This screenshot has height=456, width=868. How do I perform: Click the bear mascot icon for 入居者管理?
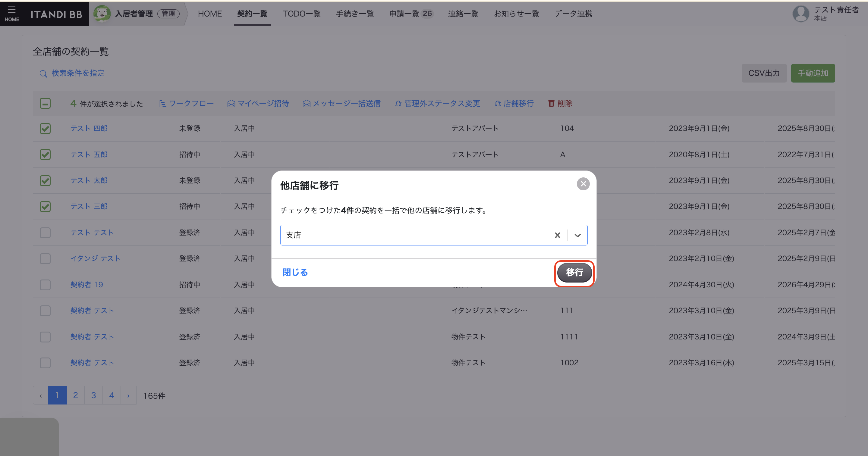(x=102, y=14)
